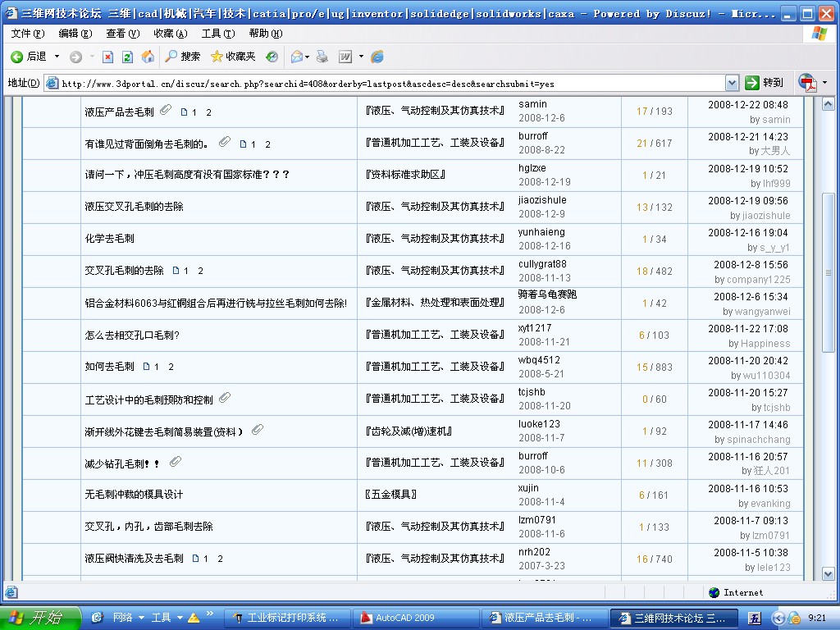Open author link jiaozishule

click(542, 200)
